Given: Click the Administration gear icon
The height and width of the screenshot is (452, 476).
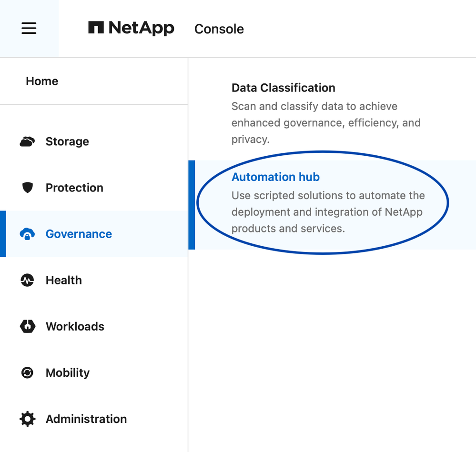Looking at the screenshot, I should tap(27, 419).
